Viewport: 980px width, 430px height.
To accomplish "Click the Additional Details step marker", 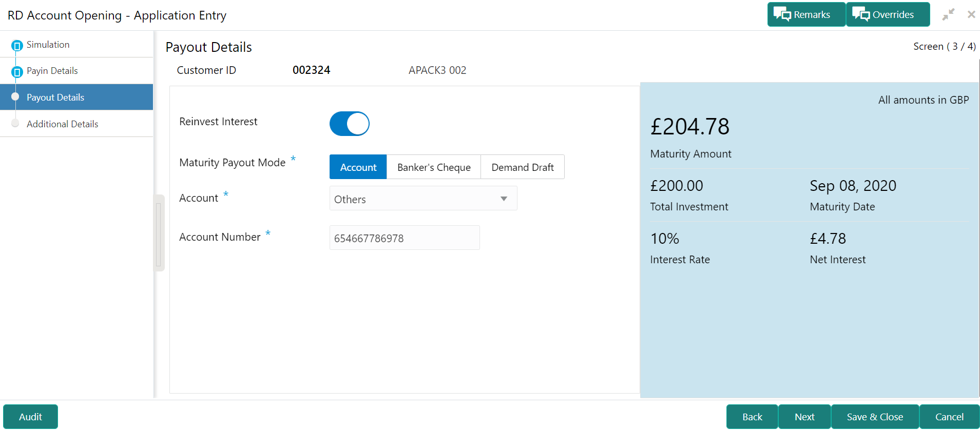I will [x=15, y=123].
